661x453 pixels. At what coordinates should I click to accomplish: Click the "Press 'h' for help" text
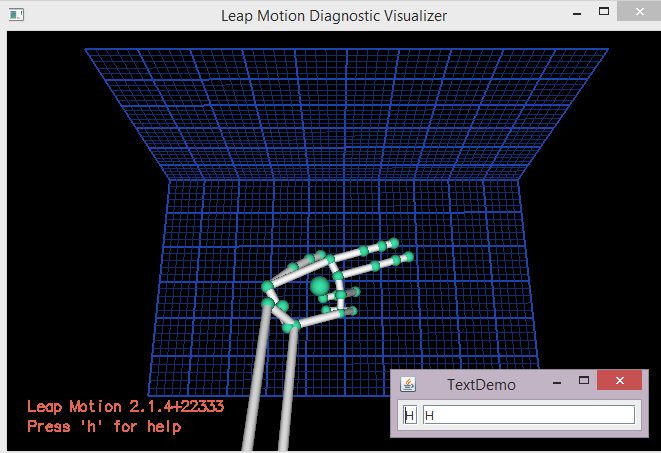click(x=105, y=426)
